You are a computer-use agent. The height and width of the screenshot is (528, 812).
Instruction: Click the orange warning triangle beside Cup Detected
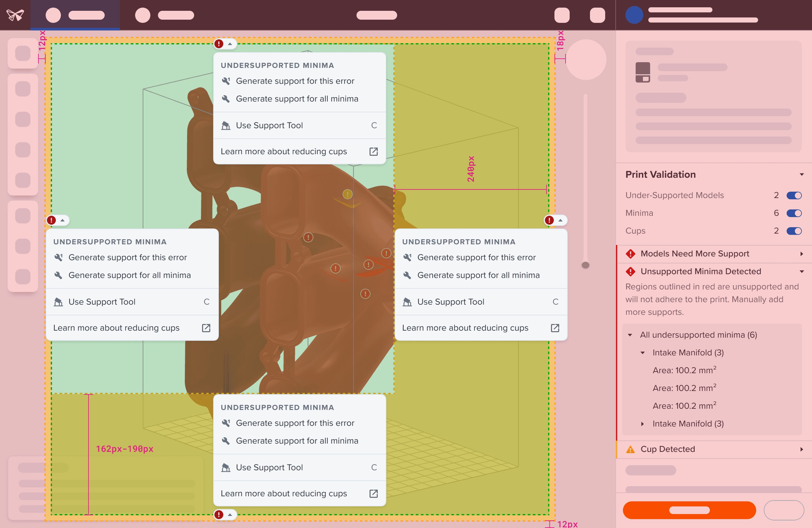point(631,449)
